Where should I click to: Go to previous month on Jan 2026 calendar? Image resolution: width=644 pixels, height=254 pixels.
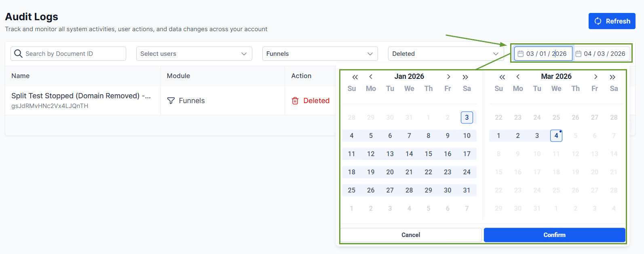click(x=371, y=77)
